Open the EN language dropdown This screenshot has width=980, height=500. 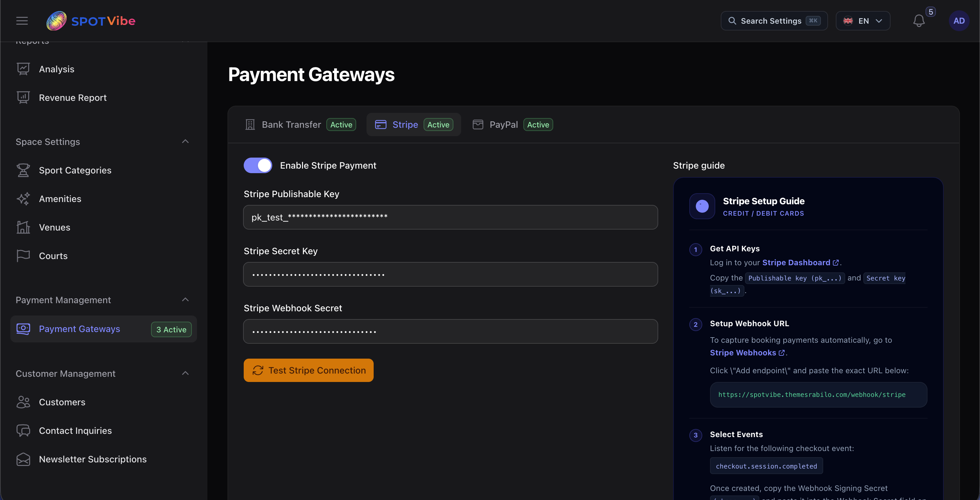click(x=863, y=20)
